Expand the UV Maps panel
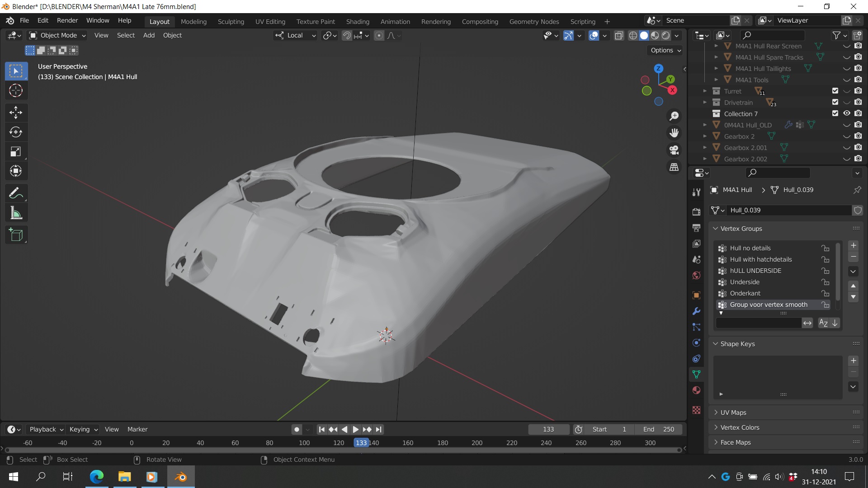The width and height of the screenshot is (868, 488). (733, 413)
